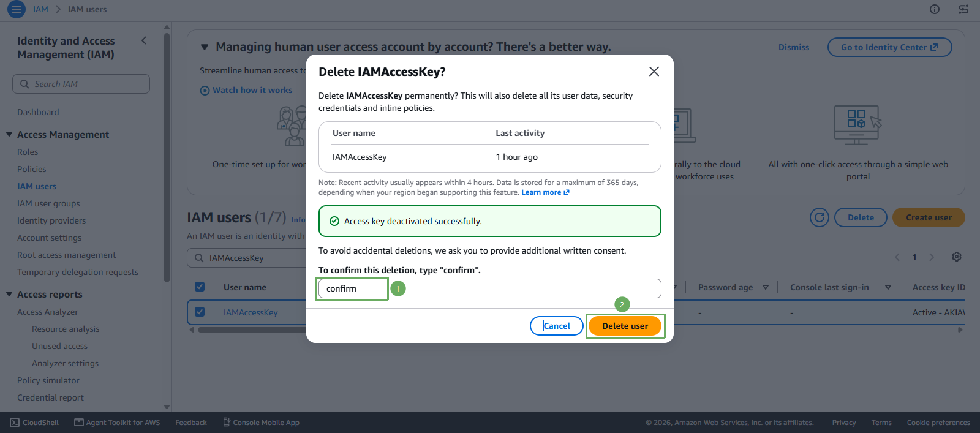Open Temporary delegation requests page
Image resolution: width=980 pixels, height=433 pixels.
78,272
